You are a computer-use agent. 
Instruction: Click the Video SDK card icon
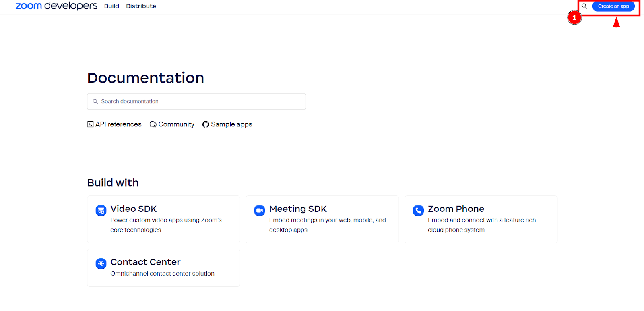[101, 210]
